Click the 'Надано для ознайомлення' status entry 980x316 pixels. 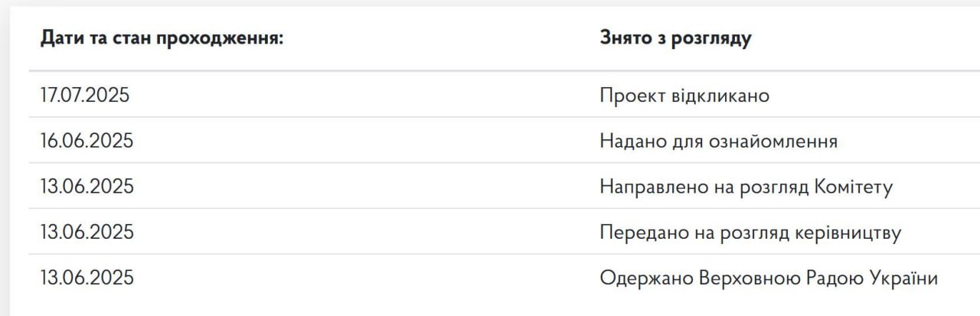(x=718, y=142)
